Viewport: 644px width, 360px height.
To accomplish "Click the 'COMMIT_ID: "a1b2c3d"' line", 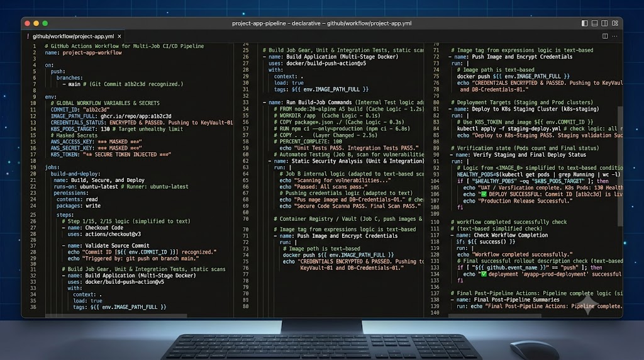I will [x=80, y=110].
